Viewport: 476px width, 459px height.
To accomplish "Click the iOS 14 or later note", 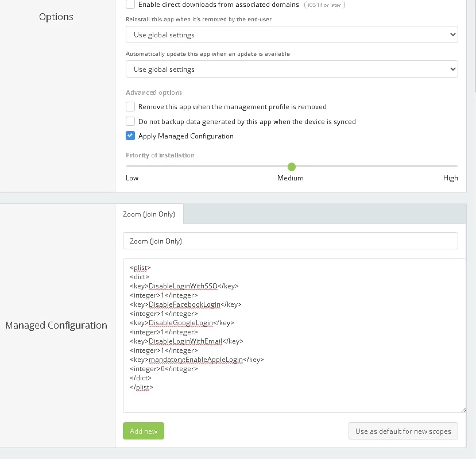I will (324, 5).
